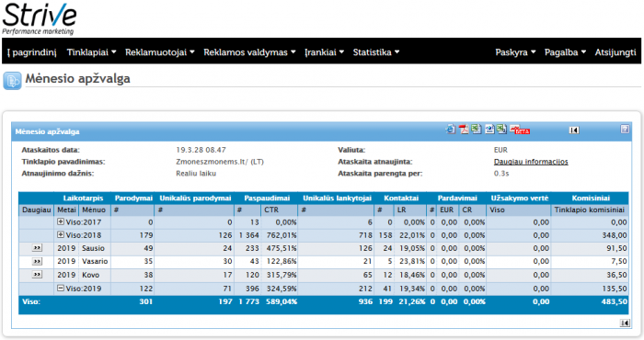This screenshot has width=644, height=340.
Task: Click the Parodymai column header
Action: click(x=133, y=198)
